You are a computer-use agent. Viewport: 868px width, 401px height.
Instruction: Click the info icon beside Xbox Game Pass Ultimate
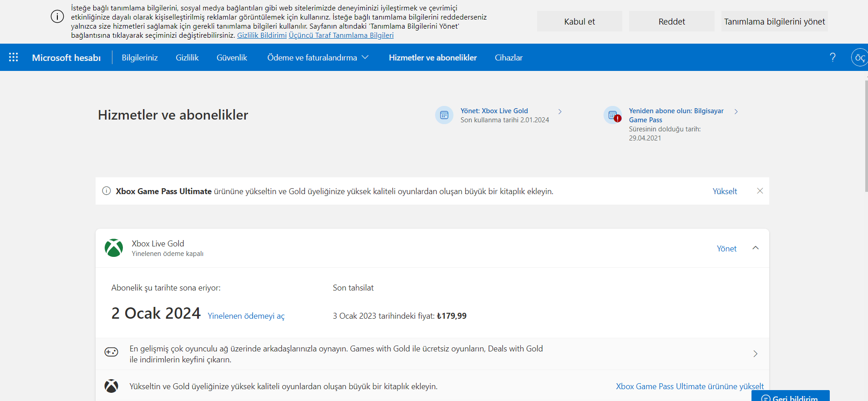pyautogui.click(x=107, y=191)
